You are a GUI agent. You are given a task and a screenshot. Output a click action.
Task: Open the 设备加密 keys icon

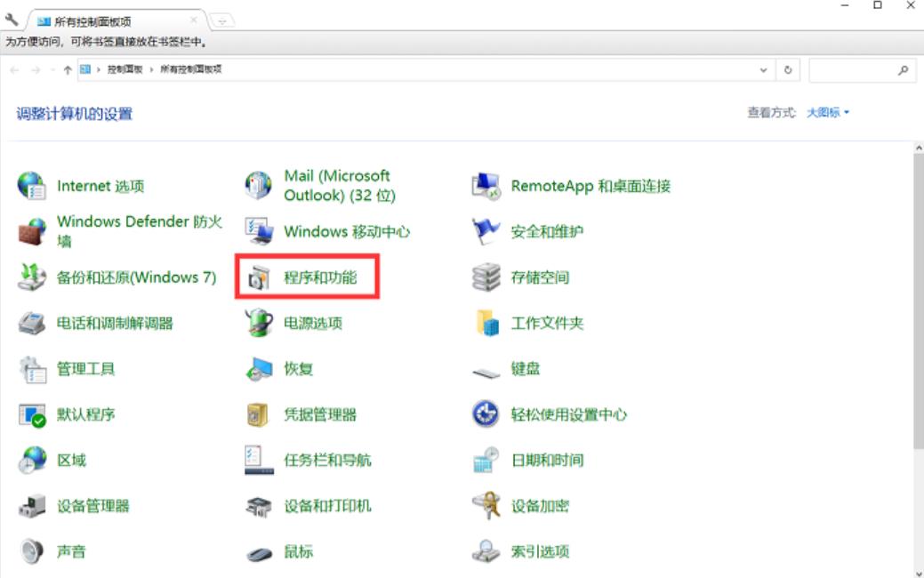pyautogui.click(x=486, y=506)
